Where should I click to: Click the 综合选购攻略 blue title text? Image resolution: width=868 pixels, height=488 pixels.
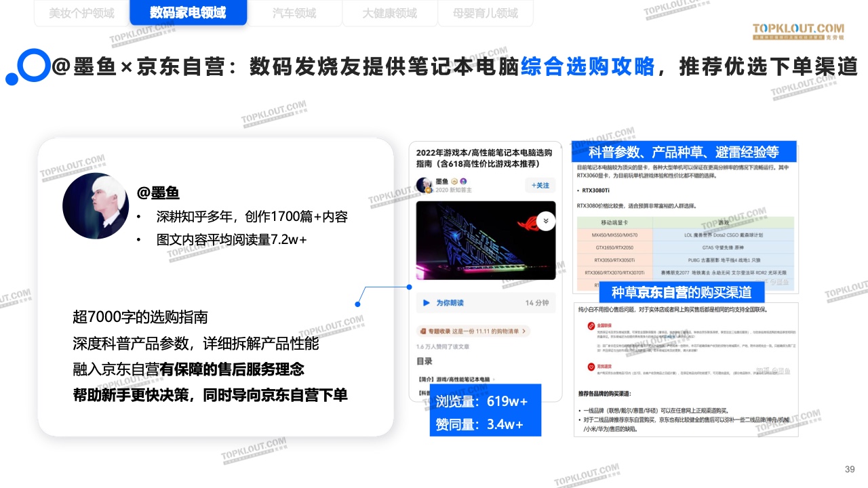588,66
